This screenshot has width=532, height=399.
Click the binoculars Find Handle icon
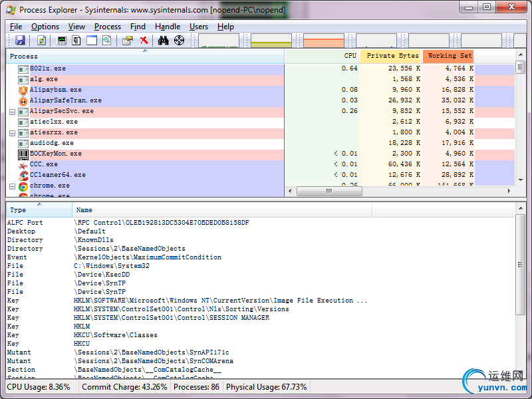pos(163,41)
